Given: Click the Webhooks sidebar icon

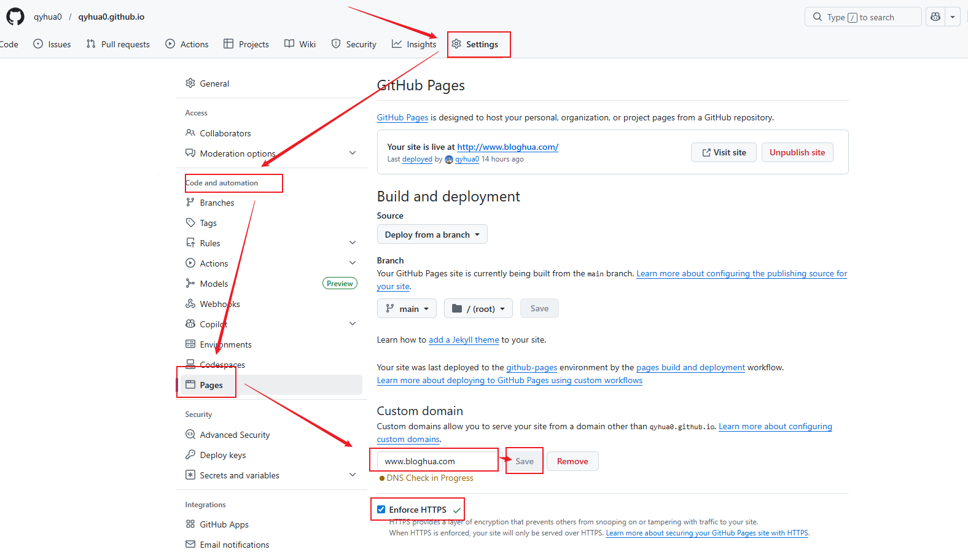Looking at the screenshot, I should coord(190,304).
